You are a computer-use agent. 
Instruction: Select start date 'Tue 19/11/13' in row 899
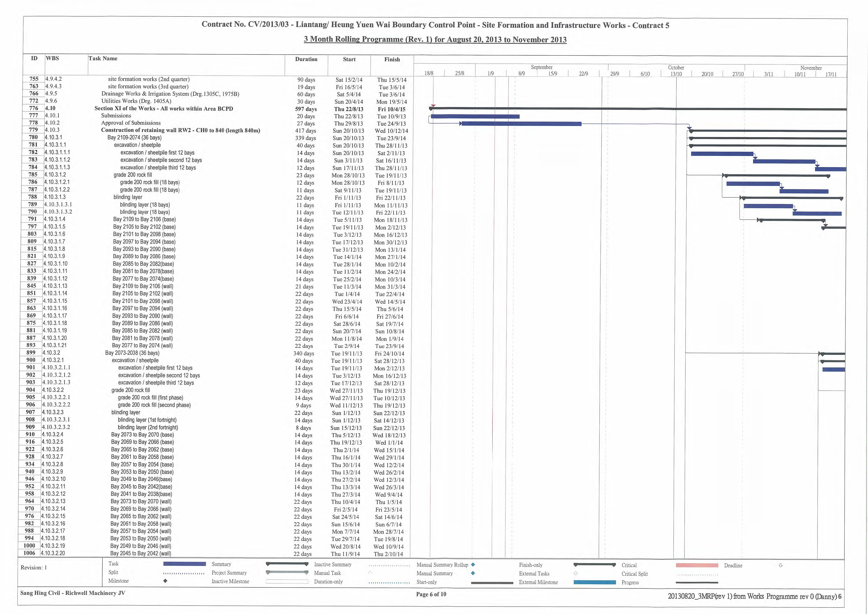[x=346, y=354]
